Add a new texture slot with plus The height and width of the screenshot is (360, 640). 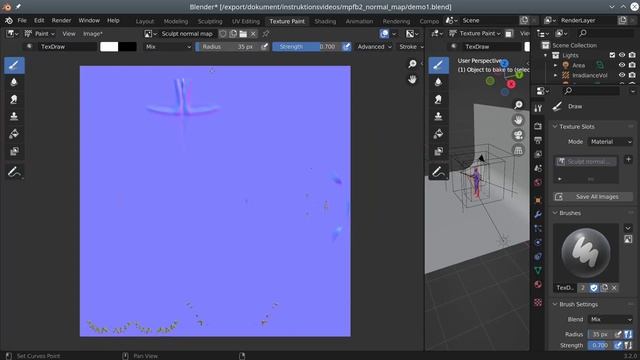[x=628, y=160]
